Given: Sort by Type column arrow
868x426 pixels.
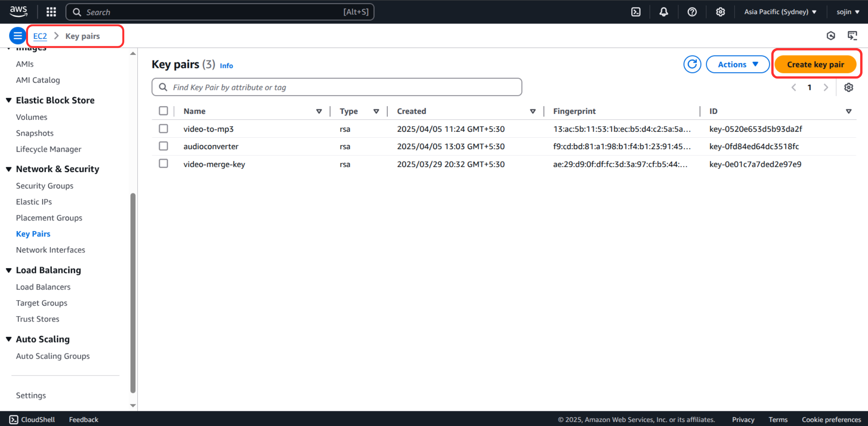Looking at the screenshot, I should 376,111.
